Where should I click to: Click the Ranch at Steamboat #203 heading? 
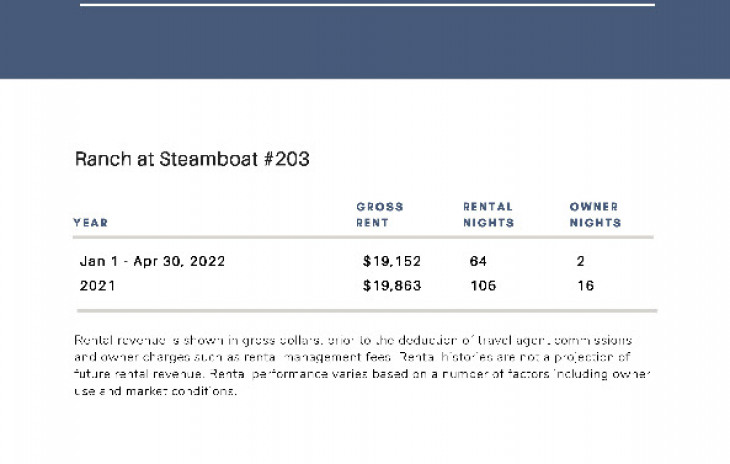192,159
